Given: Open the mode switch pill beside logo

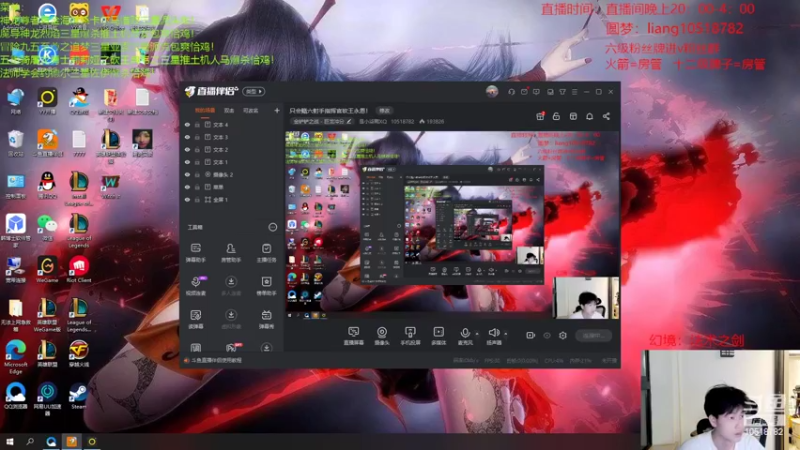Looking at the screenshot, I should [254, 91].
